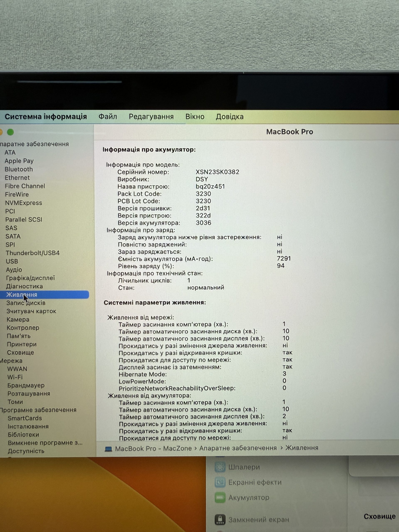This screenshot has height=532, width=399.
Task: Click the MacBook Pro laptop icon in path bar
Action: pos(108,449)
